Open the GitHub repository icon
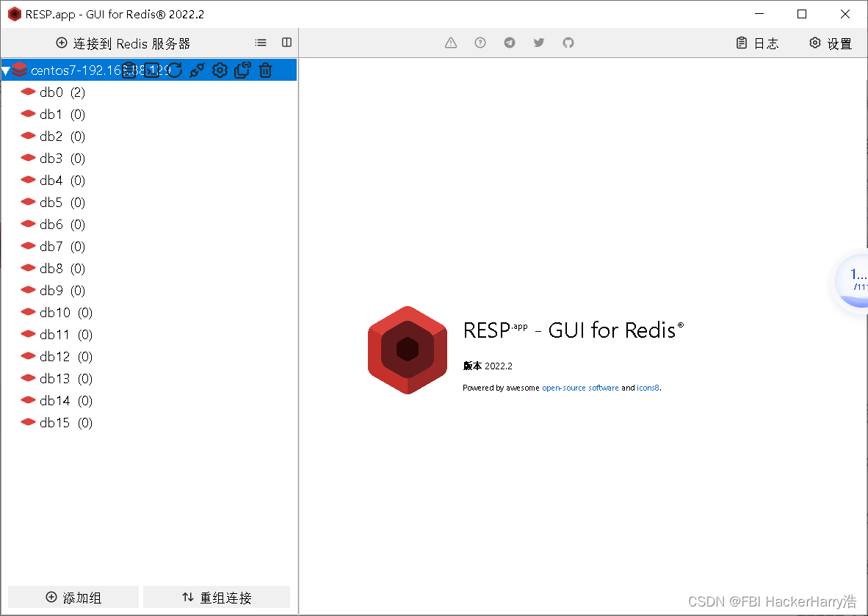The height and width of the screenshot is (616, 868). point(568,43)
